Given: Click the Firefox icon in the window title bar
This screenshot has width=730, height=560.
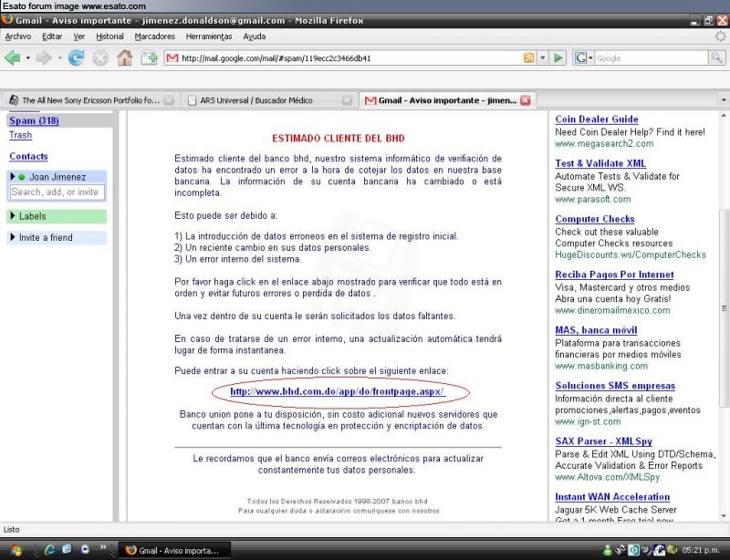Looking at the screenshot, I should click(7, 20).
